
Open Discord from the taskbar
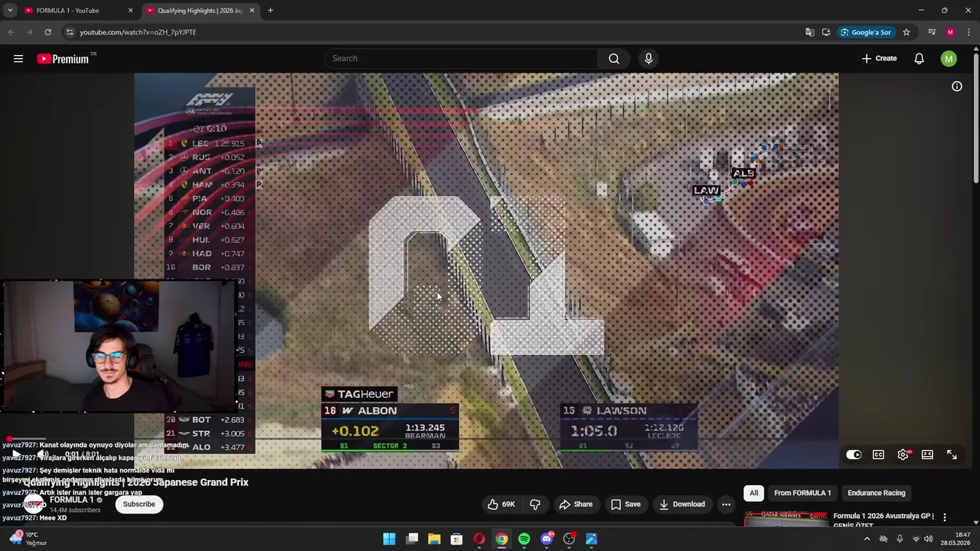(x=547, y=539)
